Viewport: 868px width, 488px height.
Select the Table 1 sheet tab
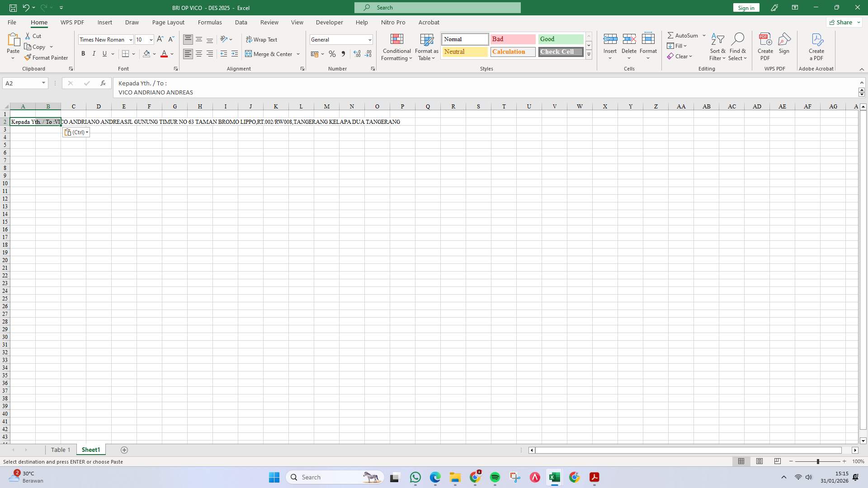[x=61, y=450]
